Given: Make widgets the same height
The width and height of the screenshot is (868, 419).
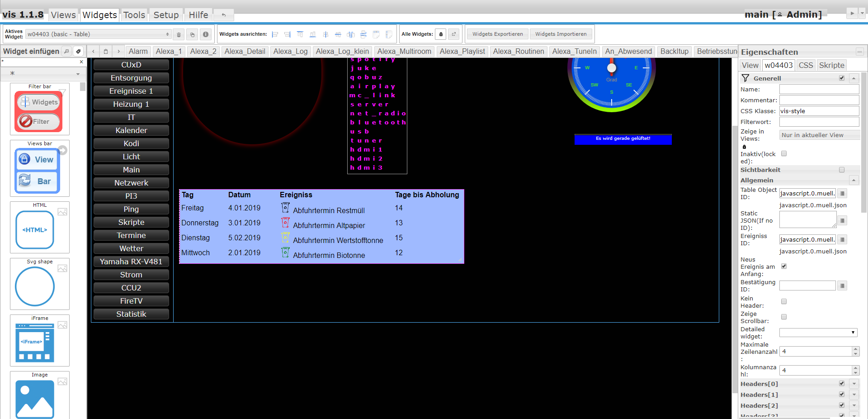Looking at the screenshot, I should tap(389, 34).
